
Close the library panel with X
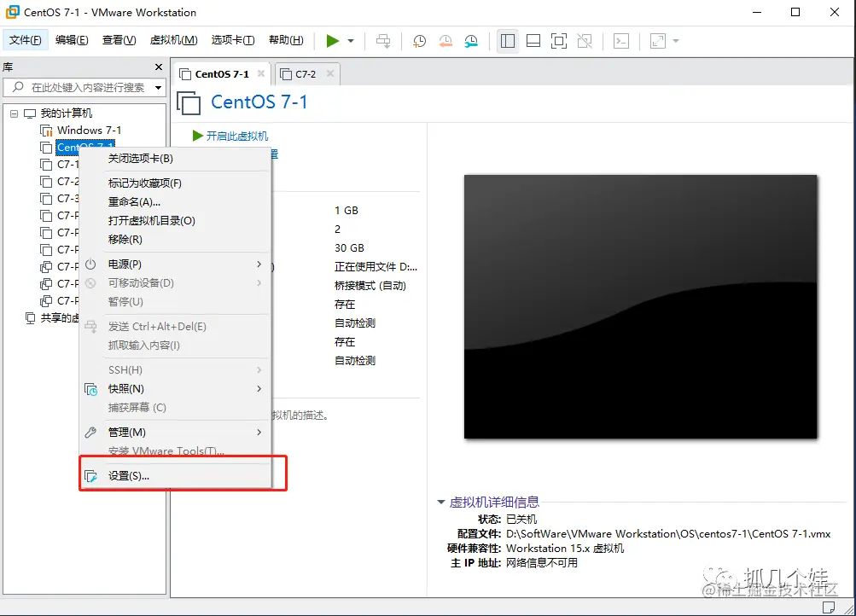point(159,67)
